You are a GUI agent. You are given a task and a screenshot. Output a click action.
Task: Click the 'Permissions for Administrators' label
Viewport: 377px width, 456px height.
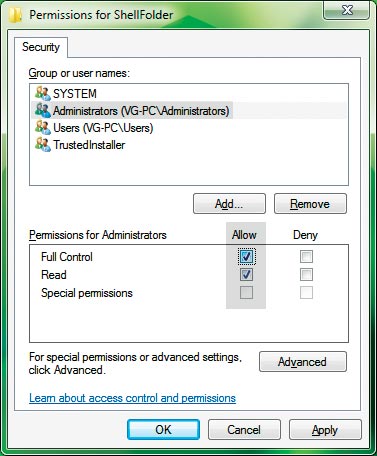98,235
